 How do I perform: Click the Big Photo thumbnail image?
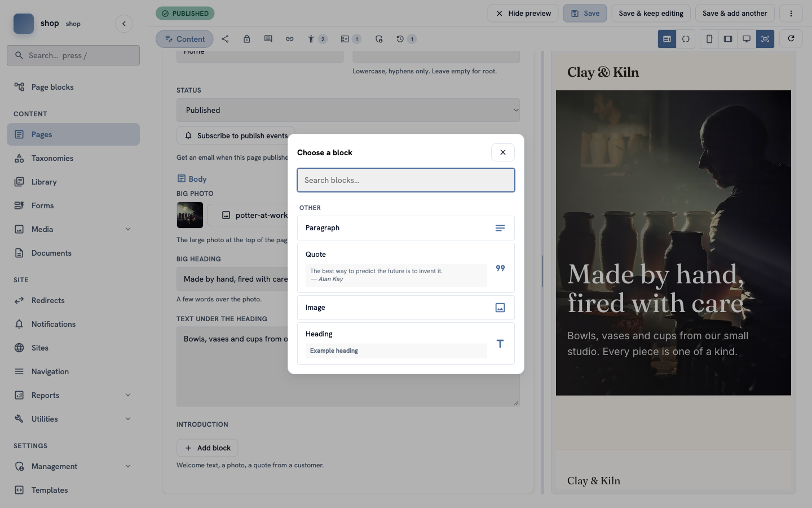[190, 215]
